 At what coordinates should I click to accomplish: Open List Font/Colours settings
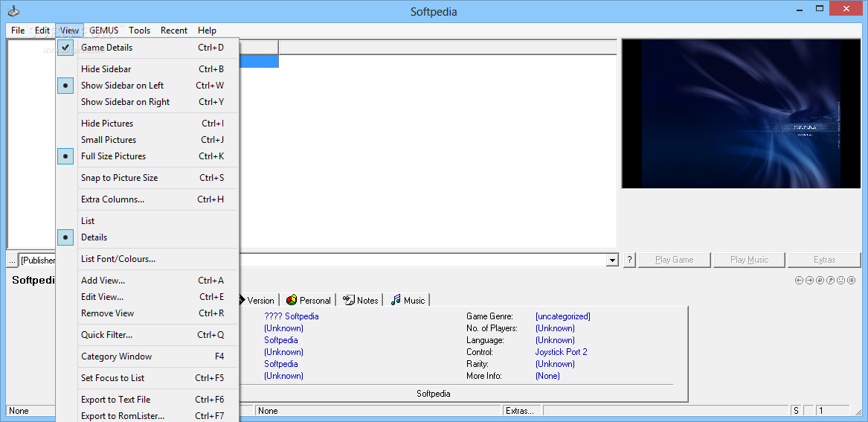(x=148, y=258)
